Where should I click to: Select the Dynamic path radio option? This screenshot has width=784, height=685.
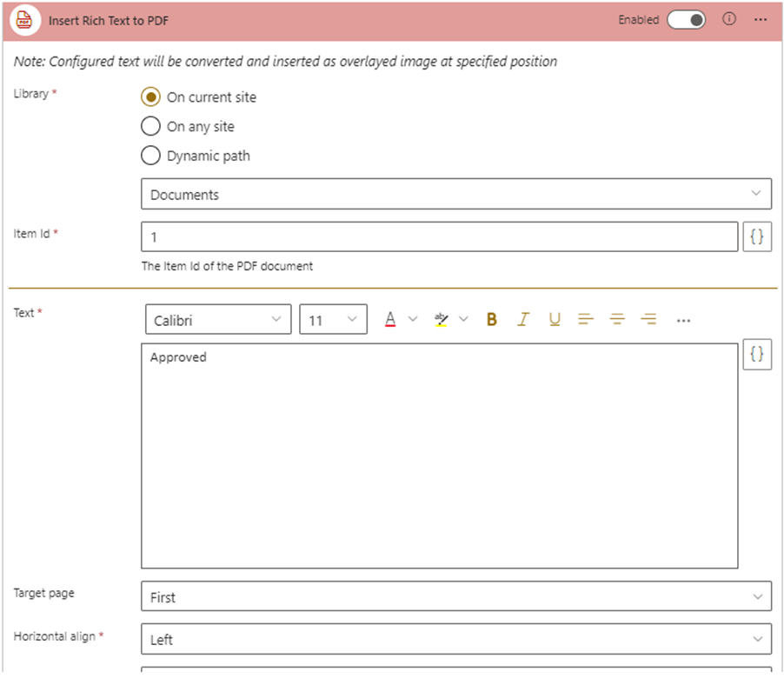(151, 156)
